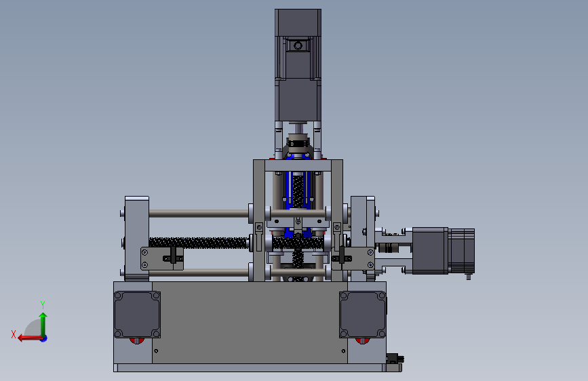This screenshot has height=381, width=588.
Task: Select the horizontal threaded lead screw on the left
Action: point(199,243)
